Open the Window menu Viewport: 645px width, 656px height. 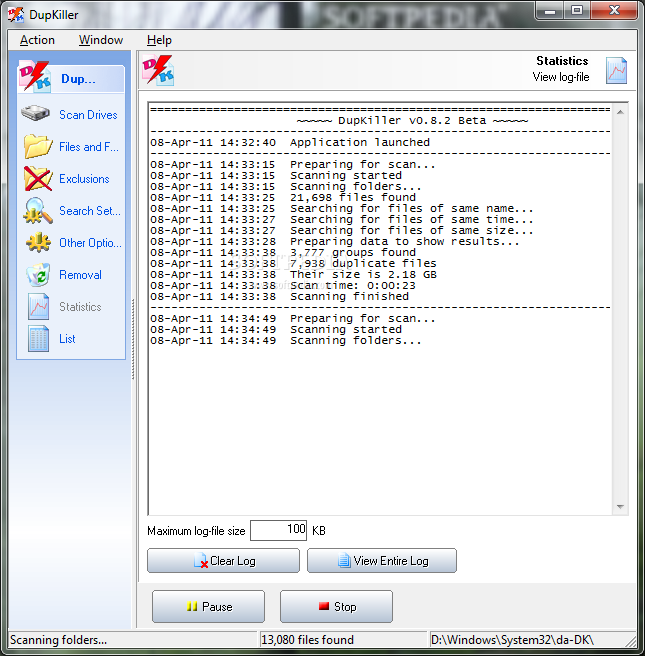click(x=101, y=40)
